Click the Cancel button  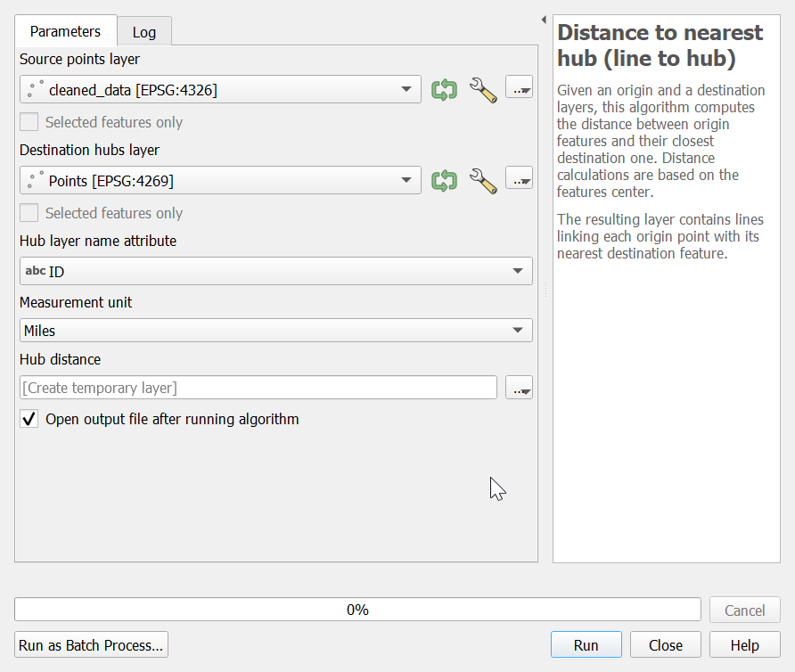tap(744, 610)
